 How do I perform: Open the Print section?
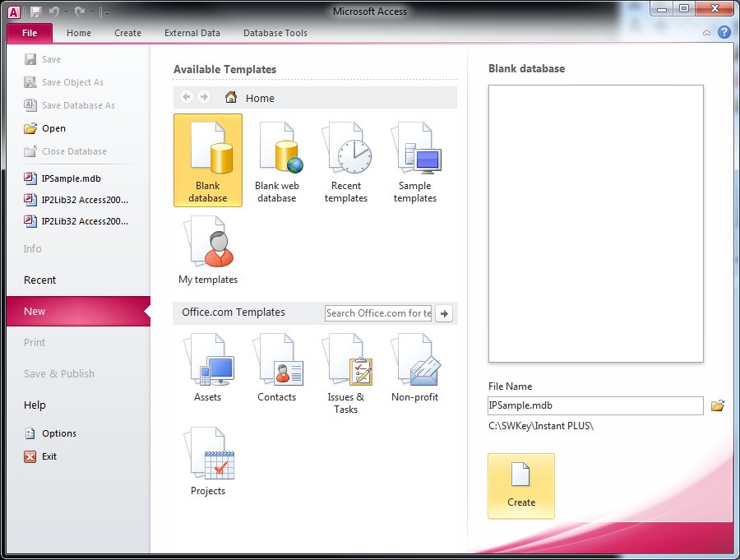click(x=35, y=342)
